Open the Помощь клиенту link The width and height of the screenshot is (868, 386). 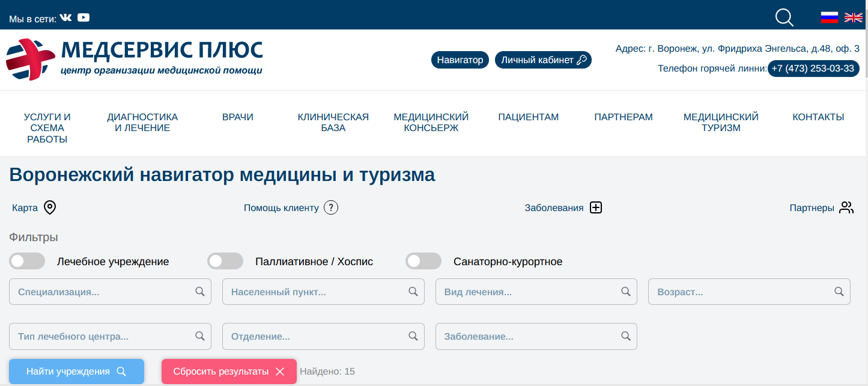coord(281,208)
